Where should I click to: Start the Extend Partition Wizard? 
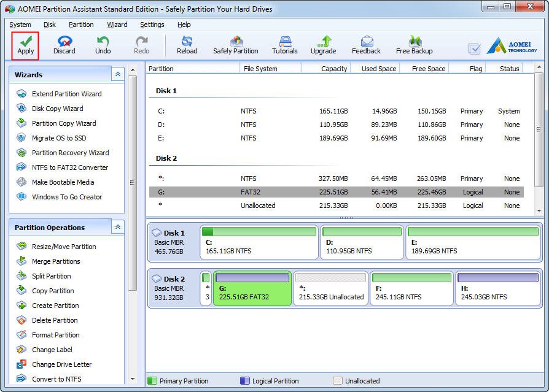coord(66,94)
